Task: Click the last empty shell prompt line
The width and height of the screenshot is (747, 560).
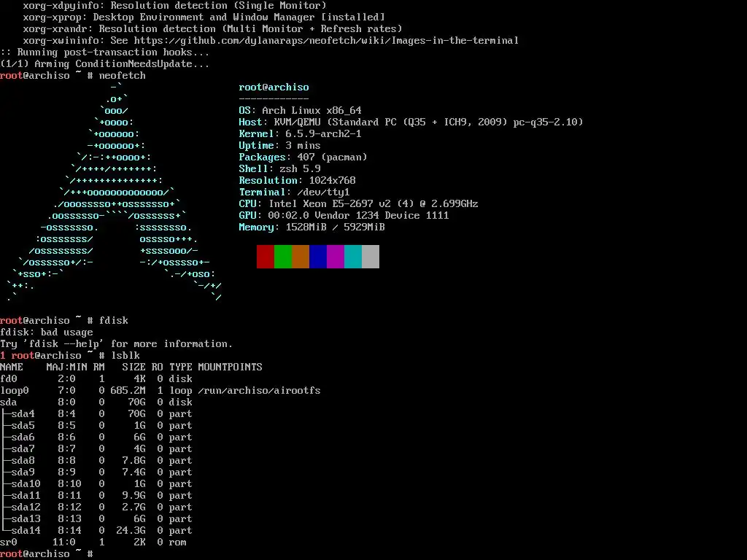Action: pyautogui.click(x=47, y=554)
